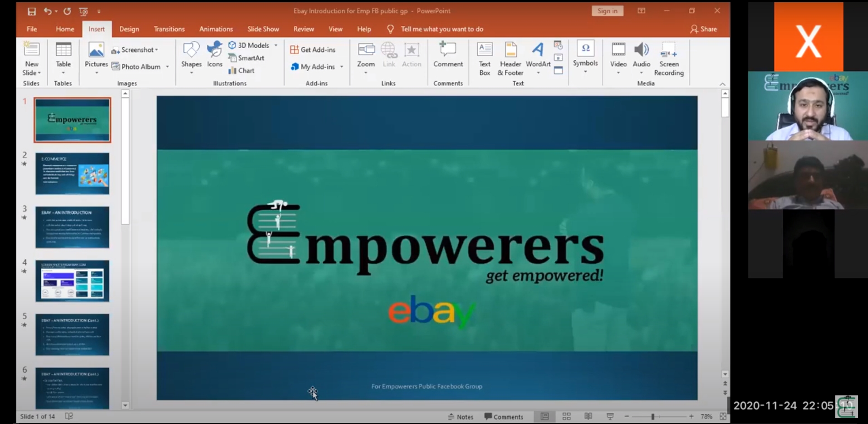The width and height of the screenshot is (868, 424).
Task: Switch to the Home tab
Action: pos(65,29)
